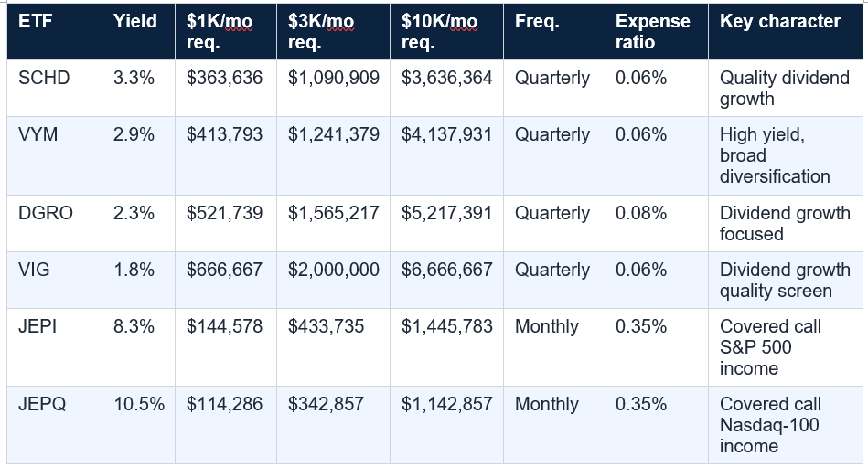Select the 10.5% yield cell
The image size is (868, 467).
click(138, 425)
